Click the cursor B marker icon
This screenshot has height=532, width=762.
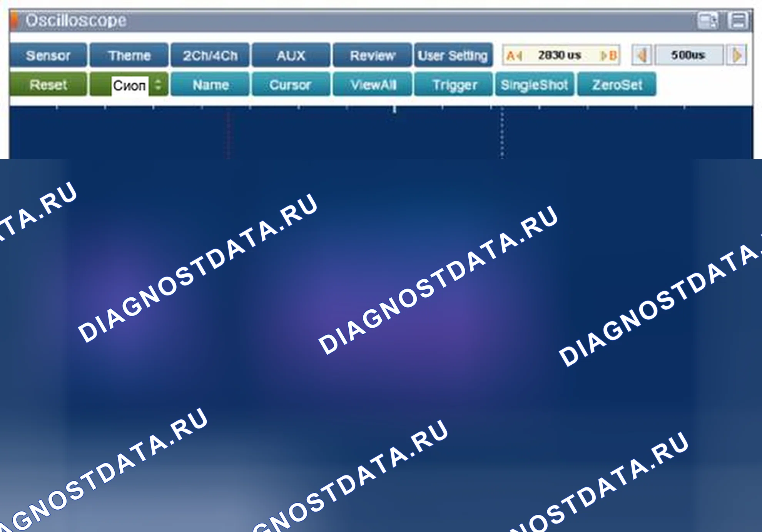click(609, 56)
